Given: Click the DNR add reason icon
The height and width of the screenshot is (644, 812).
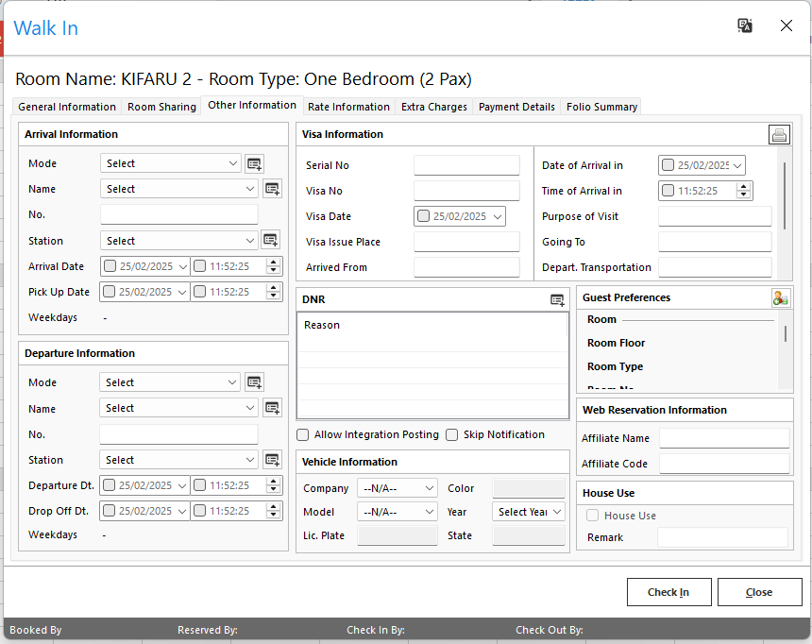Looking at the screenshot, I should pyautogui.click(x=558, y=299).
